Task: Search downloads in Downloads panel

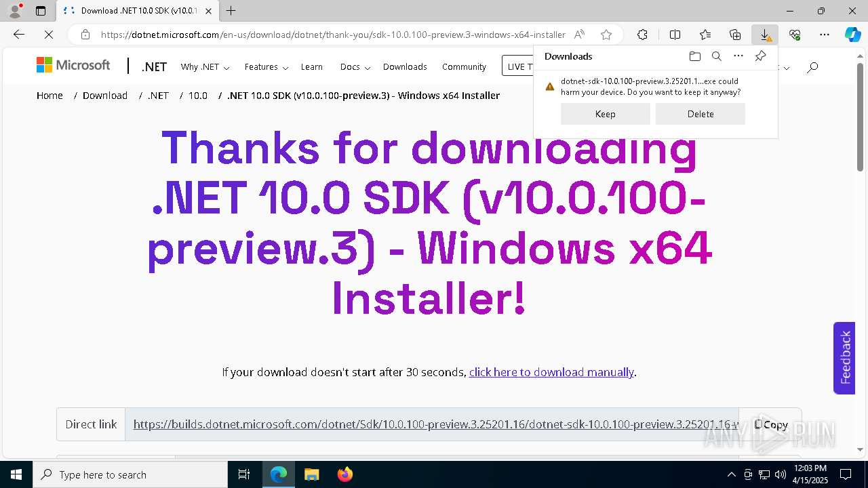Action: pos(716,56)
